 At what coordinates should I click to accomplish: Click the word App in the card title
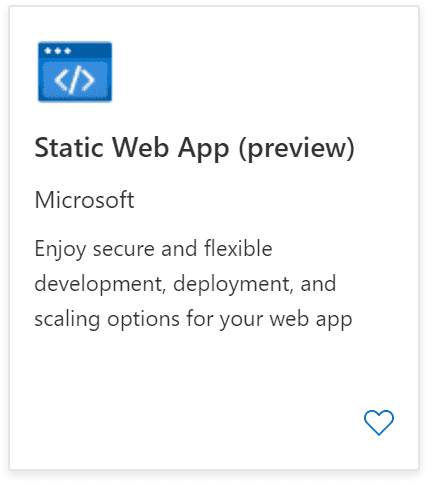[203, 149]
